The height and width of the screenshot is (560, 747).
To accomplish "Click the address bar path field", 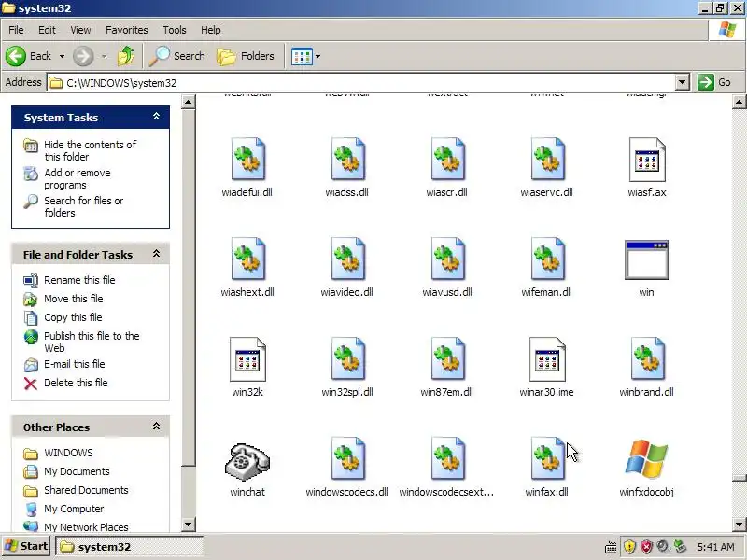I will pyautogui.click(x=362, y=83).
